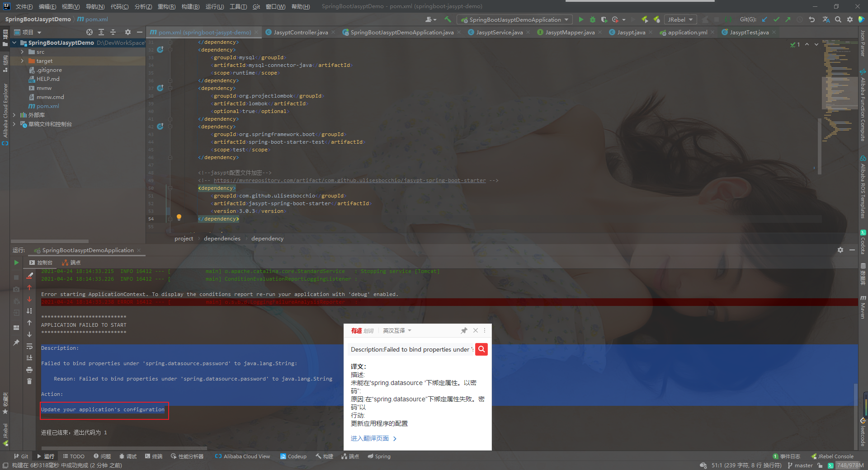Pin the Youdao translation popup

click(464, 330)
